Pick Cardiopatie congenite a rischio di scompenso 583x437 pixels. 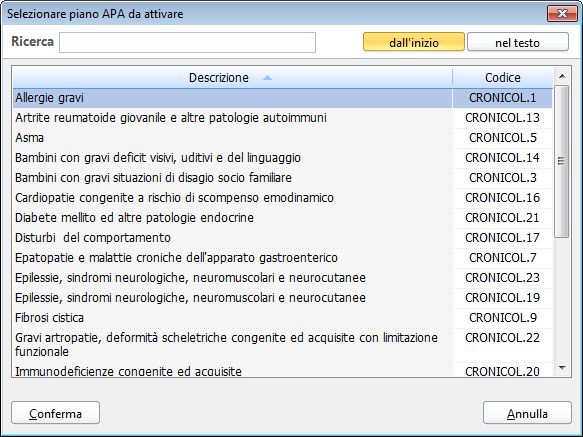click(x=283, y=198)
